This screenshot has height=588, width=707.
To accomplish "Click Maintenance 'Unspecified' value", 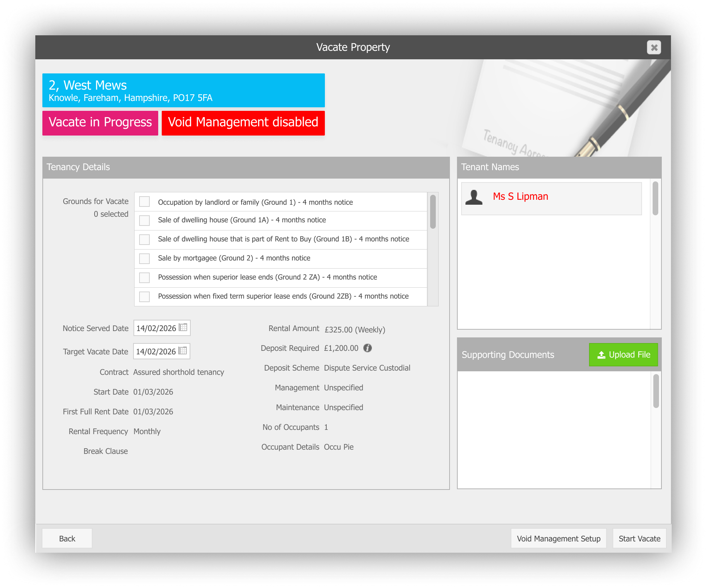I will tap(344, 407).
